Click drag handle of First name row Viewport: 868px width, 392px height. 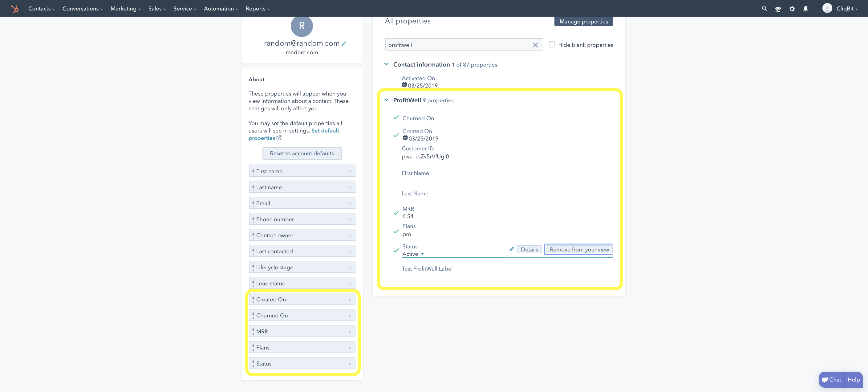coord(253,171)
